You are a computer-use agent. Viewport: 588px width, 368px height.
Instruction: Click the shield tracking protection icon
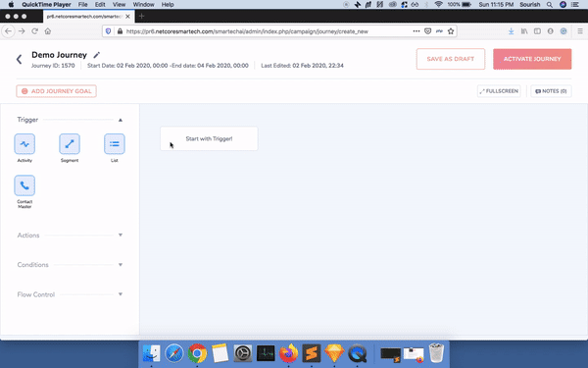tap(109, 31)
